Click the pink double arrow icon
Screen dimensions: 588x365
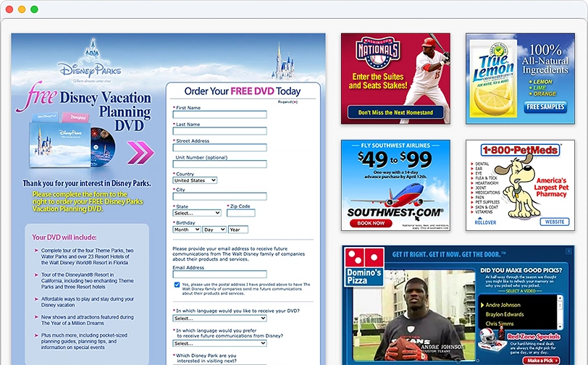[140, 152]
